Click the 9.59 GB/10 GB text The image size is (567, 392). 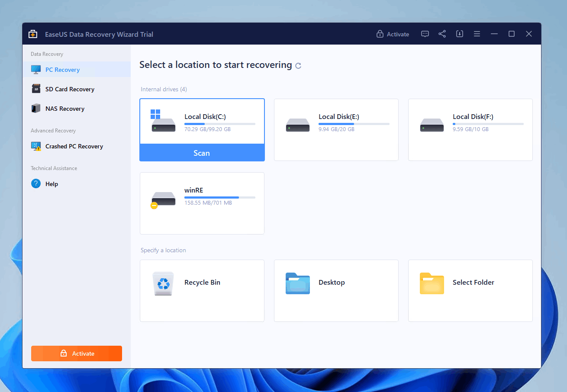tap(470, 129)
